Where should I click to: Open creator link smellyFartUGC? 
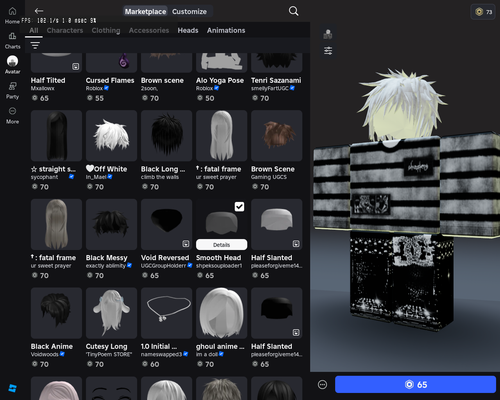click(x=270, y=88)
